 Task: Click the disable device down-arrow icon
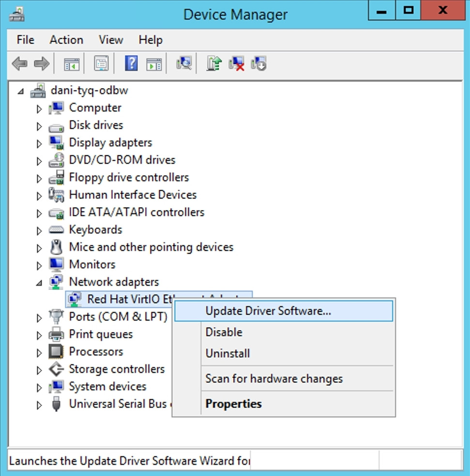(x=258, y=64)
